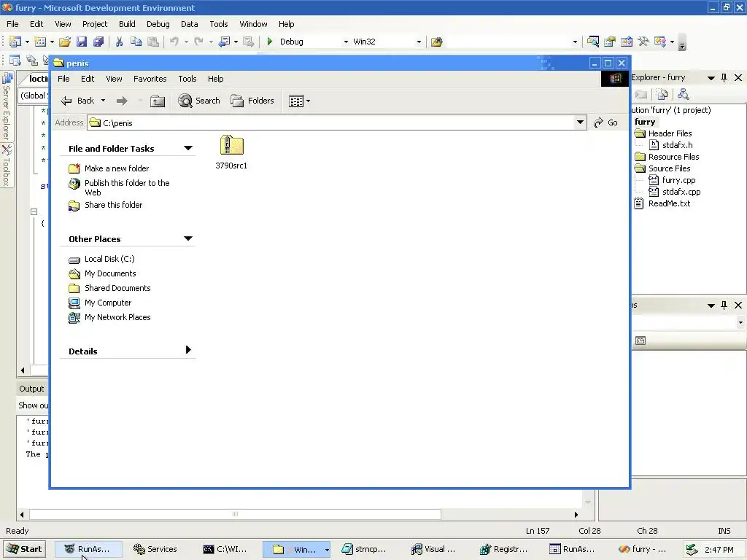This screenshot has width=747, height=560.
Task: Click Make a new folder link
Action: tap(117, 168)
